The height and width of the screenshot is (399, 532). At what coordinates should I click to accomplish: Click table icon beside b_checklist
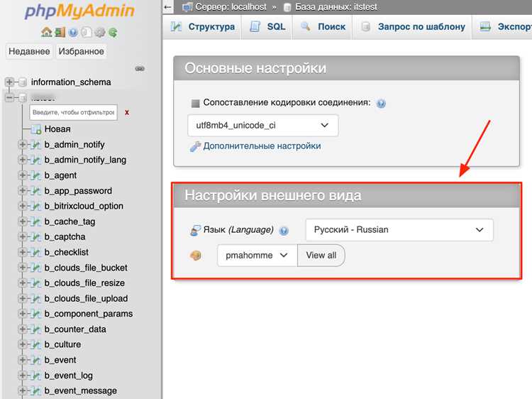click(x=35, y=252)
